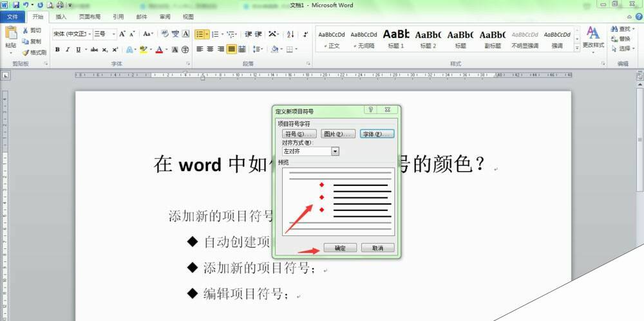Click the red font color button
Screen dimensions: 644x321
coord(159,50)
